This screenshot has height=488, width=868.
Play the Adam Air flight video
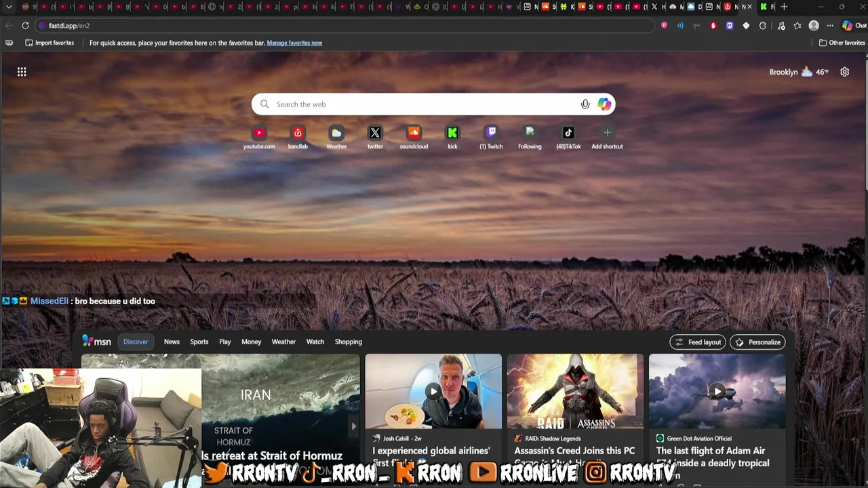pos(717,392)
